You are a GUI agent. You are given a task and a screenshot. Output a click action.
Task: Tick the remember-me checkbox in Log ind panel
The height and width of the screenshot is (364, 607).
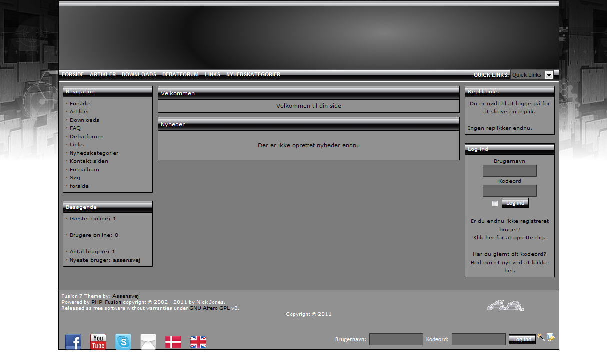(495, 203)
